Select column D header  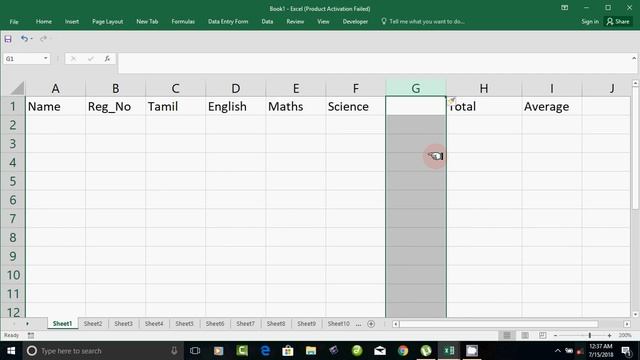point(236,88)
